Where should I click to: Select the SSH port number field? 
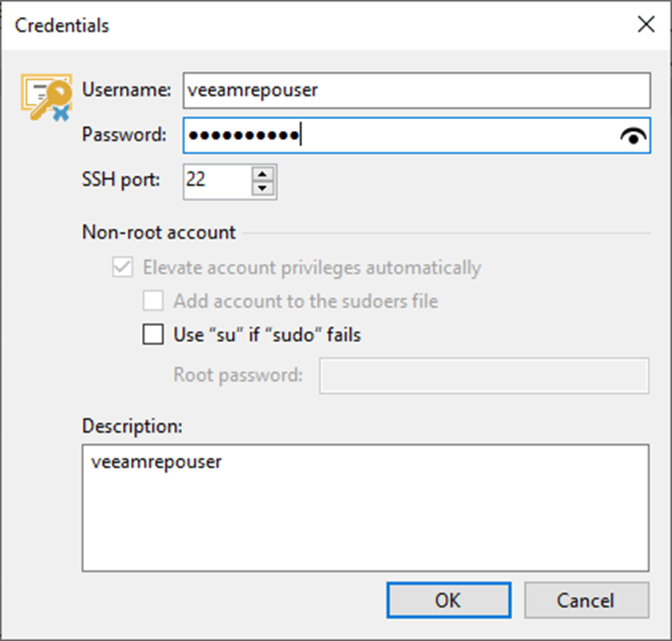click(x=216, y=180)
